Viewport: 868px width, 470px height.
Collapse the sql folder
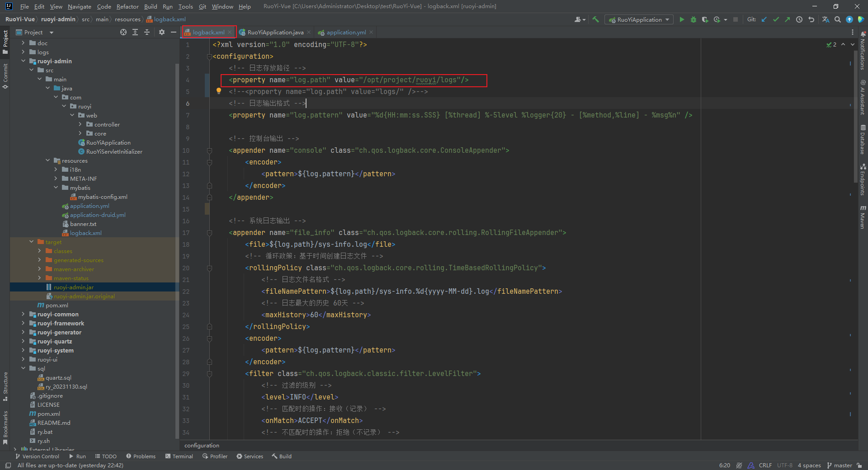[23, 368]
